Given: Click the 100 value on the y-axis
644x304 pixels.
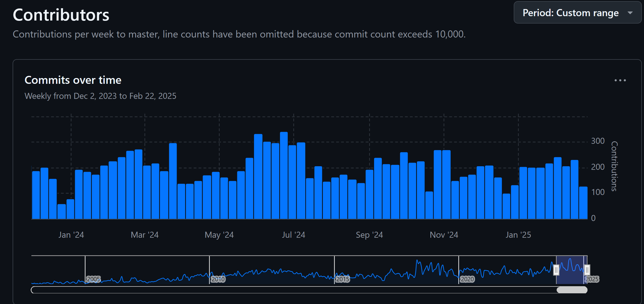Looking at the screenshot, I should (598, 192).
